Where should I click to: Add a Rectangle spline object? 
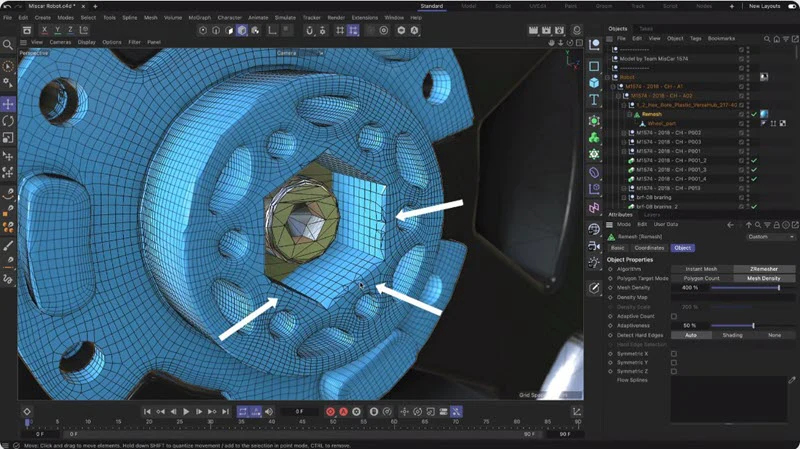(594, 66)
